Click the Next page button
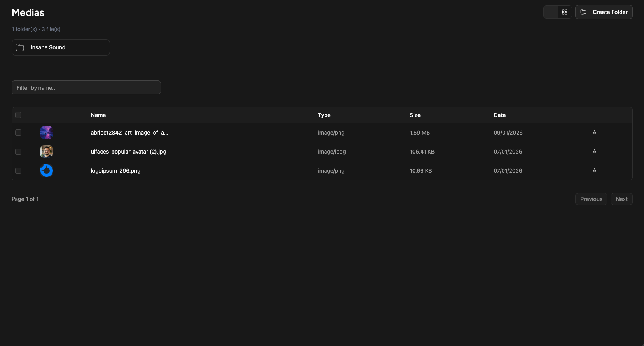 (x=621, y=199)
